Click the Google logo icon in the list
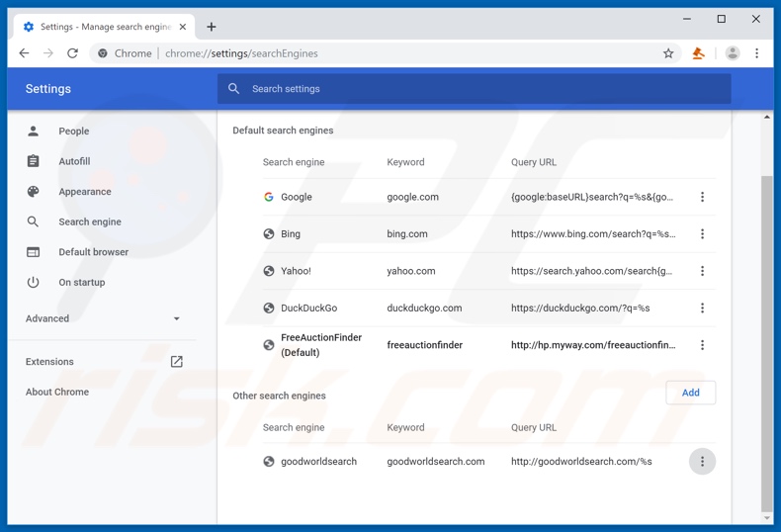 (269, 197)
